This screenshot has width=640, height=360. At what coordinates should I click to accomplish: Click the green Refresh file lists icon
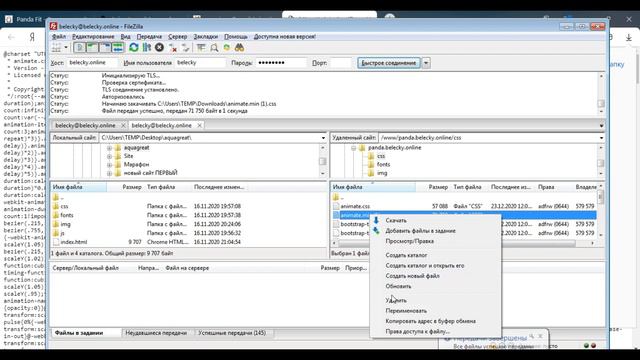coord(133,48)
